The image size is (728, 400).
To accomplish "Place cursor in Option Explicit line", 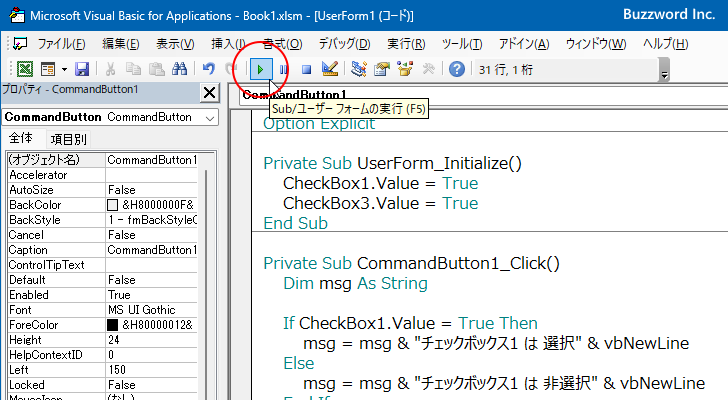I will click(x=319, y=123).
